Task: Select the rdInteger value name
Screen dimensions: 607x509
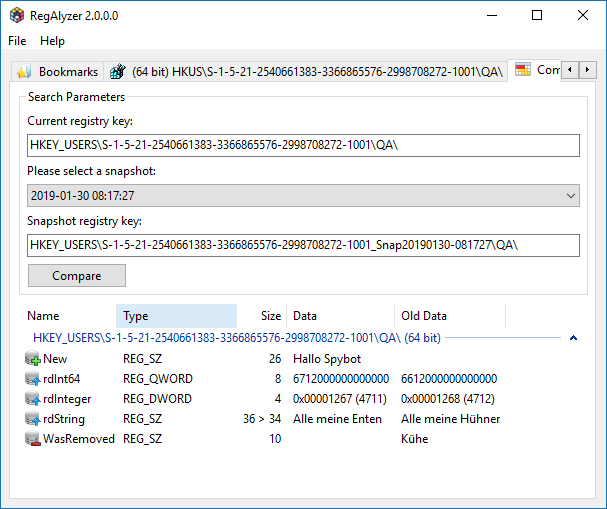Action: click(67, 399)
